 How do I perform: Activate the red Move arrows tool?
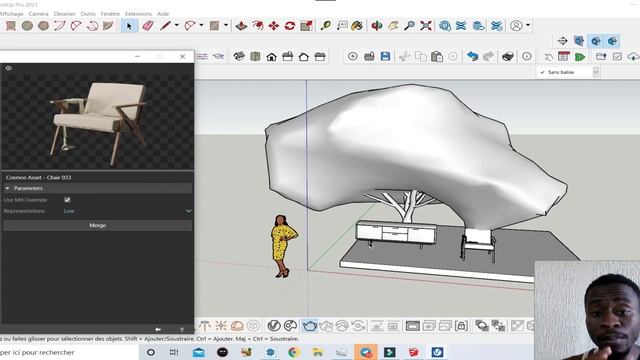273,26
